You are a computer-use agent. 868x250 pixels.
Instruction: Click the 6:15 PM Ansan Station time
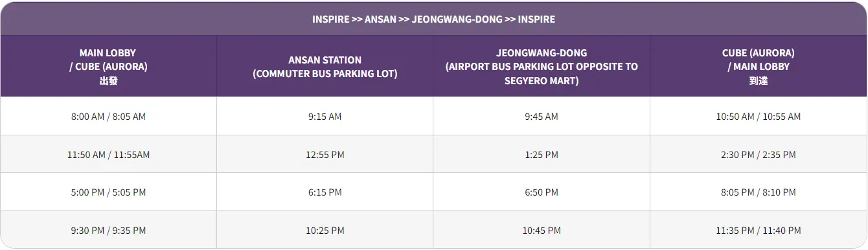(x=325, y=192)
